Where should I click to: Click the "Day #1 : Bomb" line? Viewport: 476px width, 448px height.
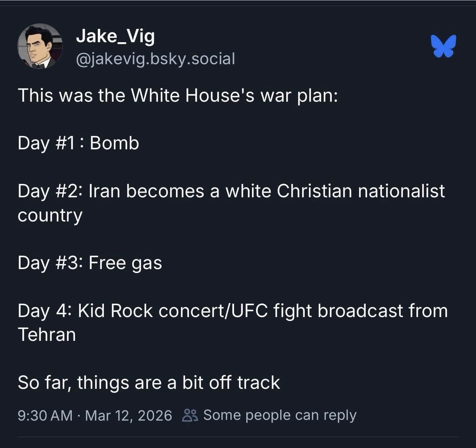pyautogui.click(x=78, y=143)
